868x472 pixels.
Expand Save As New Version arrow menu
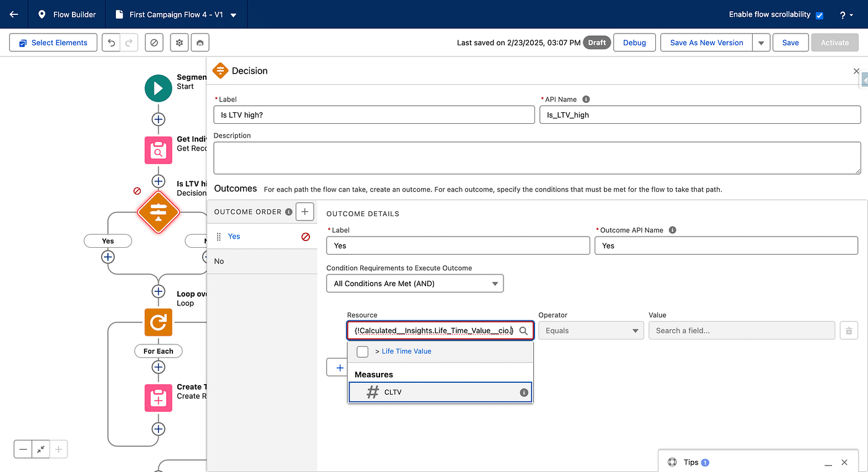[x=761, y=43]
